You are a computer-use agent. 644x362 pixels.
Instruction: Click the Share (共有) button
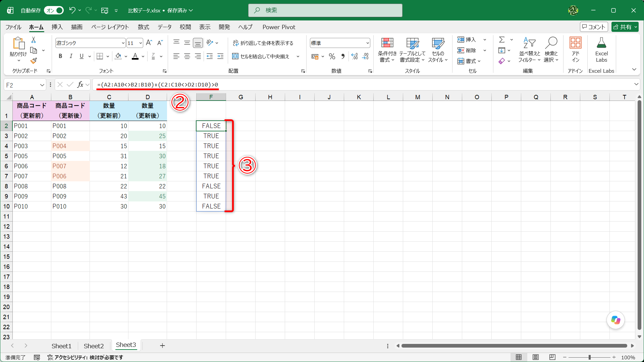625,27
